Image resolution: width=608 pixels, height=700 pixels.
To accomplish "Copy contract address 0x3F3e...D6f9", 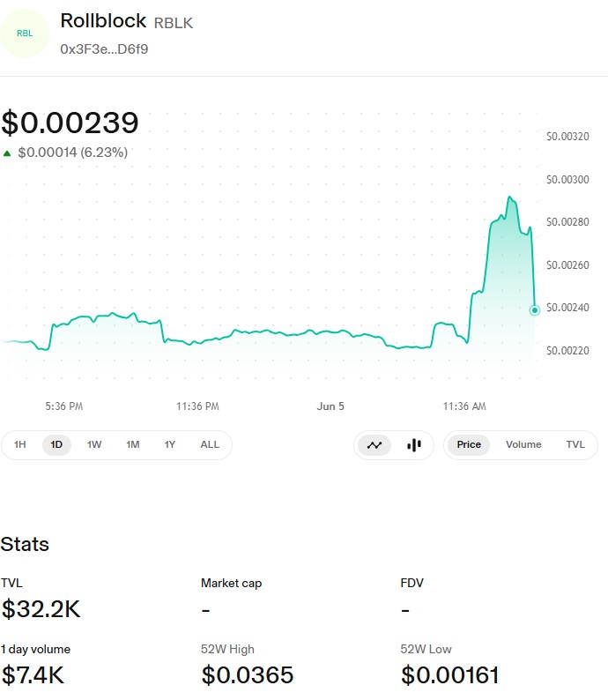I will click(104, 48).
